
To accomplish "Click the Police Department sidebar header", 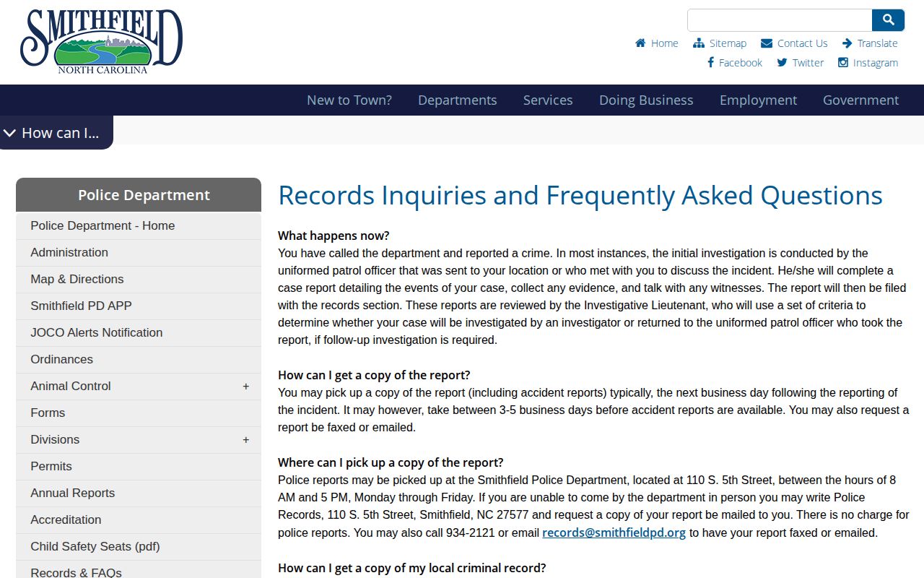I will point(139,195).
